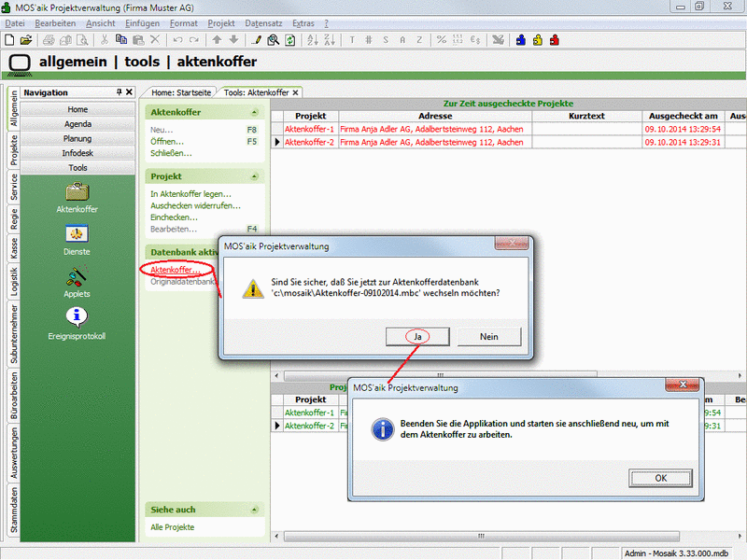Click the Print preview magnifier icon
Viewport: 747px width, 560px height.
pos(82,40)
